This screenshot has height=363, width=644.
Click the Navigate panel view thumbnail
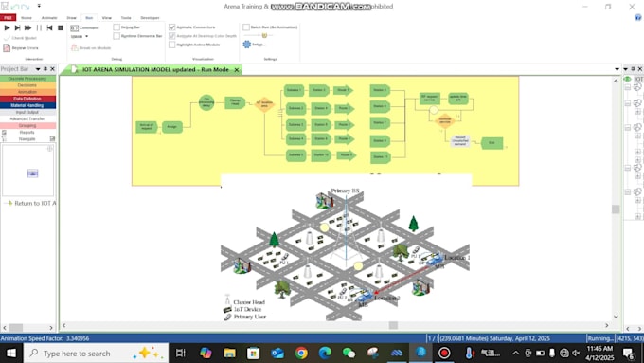33,173
